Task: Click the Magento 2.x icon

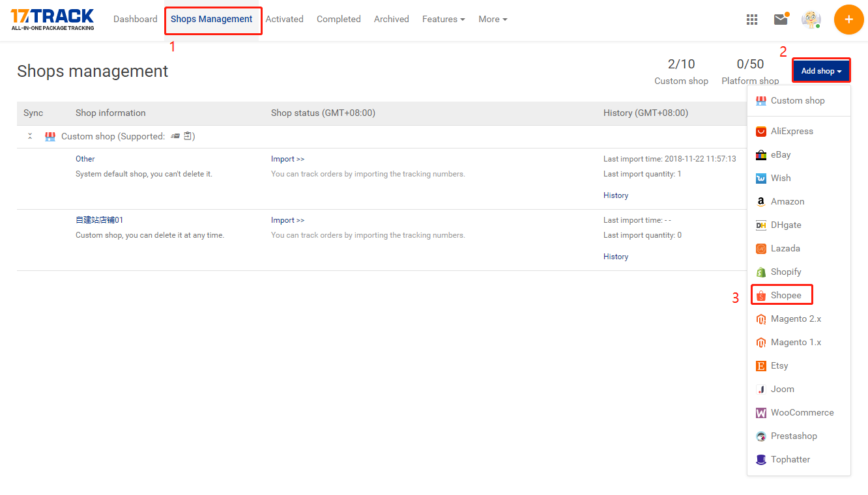Action: (x=760, y=319)
